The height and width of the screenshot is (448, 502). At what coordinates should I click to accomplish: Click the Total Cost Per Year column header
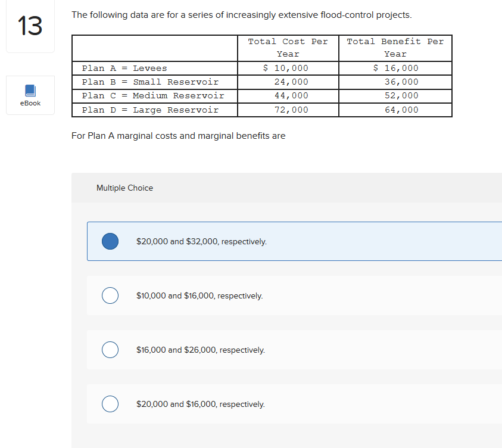(288, 48)
